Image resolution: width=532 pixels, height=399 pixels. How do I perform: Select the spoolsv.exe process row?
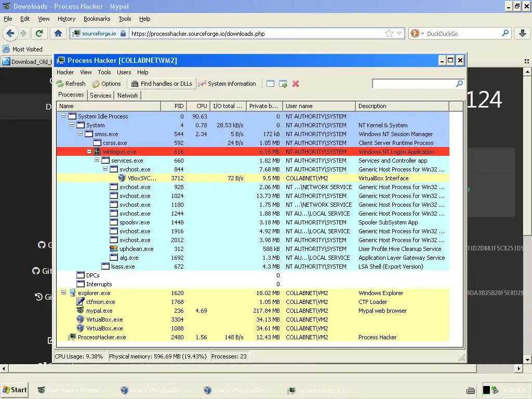[x=253, y=222]
